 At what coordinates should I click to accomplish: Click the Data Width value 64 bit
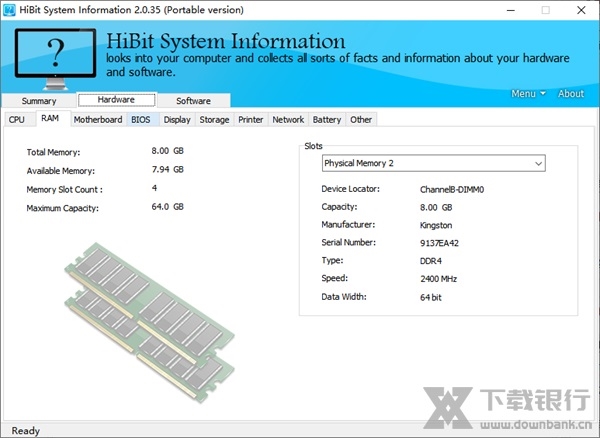click(x=431, y=297)
